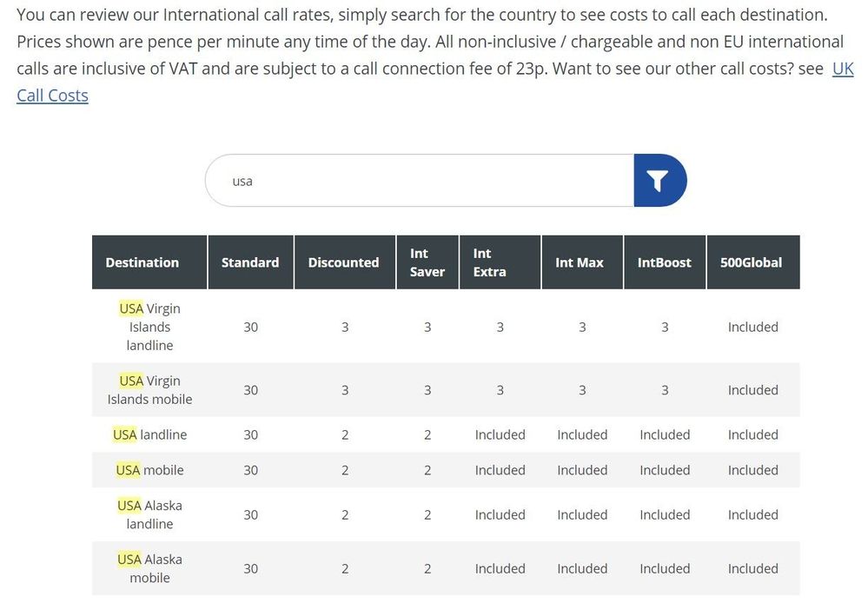
Task: Click Discounted rate 2 for USA mobile
Action: tap(345, 470)
